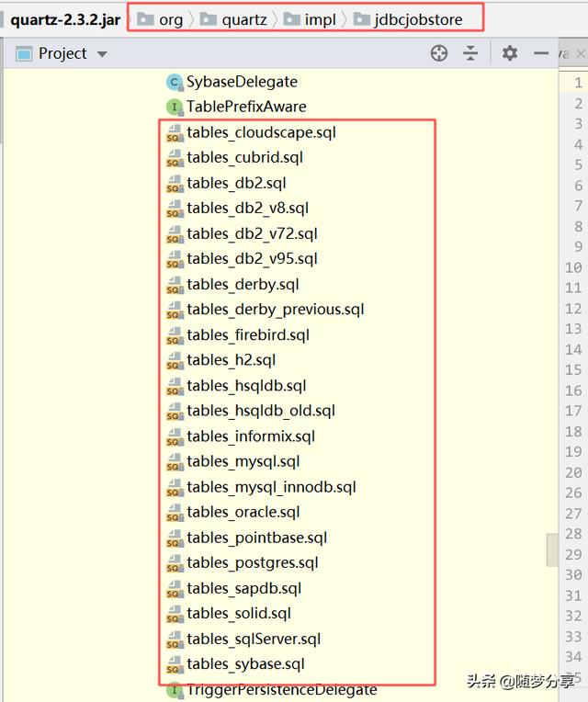This screenshot has width=588, height=702.
Task: Click the TablePrefixAware interface icon
Action: [x=175, y=108]
